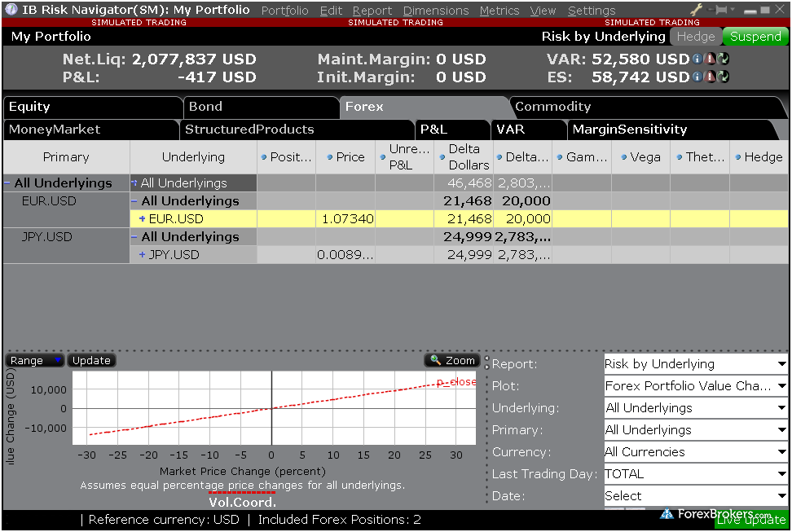
Task: Open the Report dropdown
Action: coord(696,363)
